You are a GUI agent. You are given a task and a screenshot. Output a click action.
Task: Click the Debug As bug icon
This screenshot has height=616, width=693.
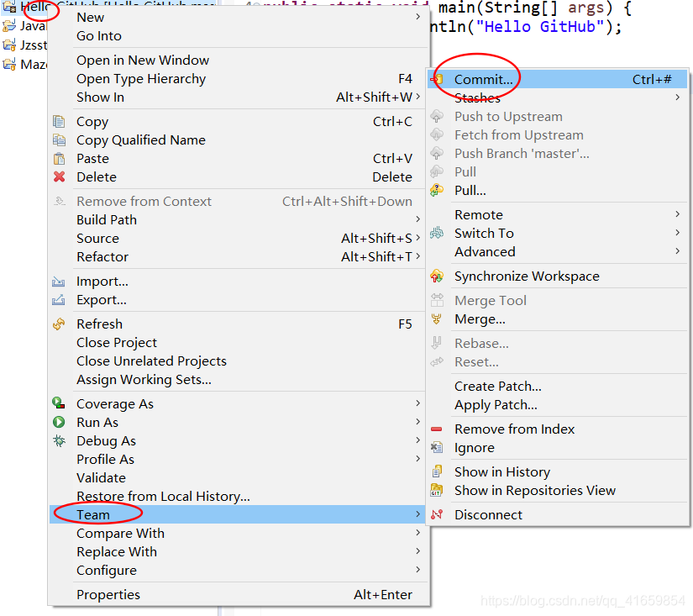(x=59, y=440)
